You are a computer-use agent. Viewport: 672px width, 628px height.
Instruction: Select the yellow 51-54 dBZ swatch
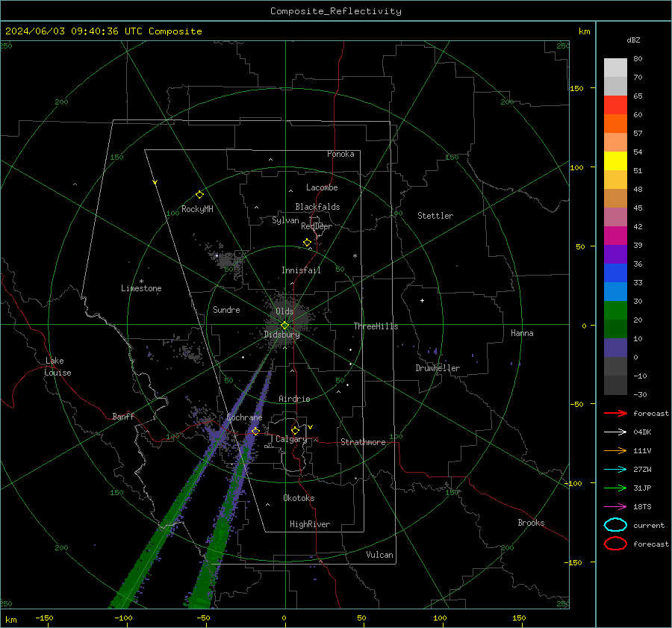(x=615, y=161)
